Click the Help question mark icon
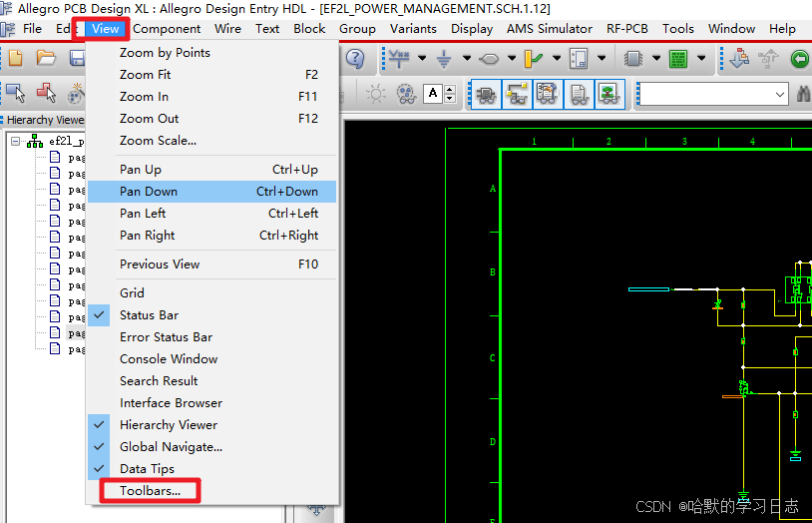812x523 pixels. tap(355, 59)
